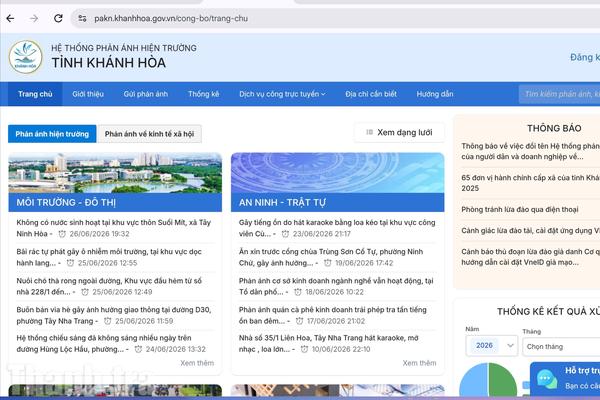600x400 pixels.
Task: Open notice Cảnh báo thủ đoạn lừa đảo giả danh
Action: 530,257
